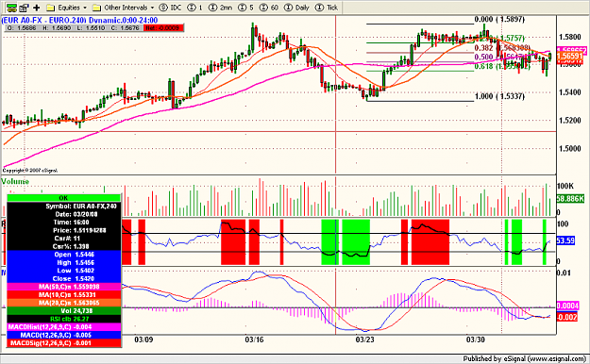Click the 1.5200 price axis label
590x364 pixels.
(569, 121)
